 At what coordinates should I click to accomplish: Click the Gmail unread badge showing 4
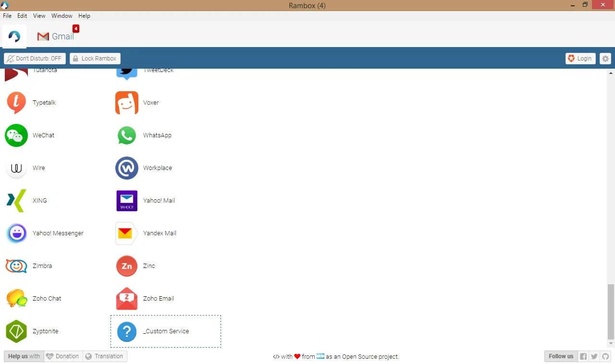point(76,29)
